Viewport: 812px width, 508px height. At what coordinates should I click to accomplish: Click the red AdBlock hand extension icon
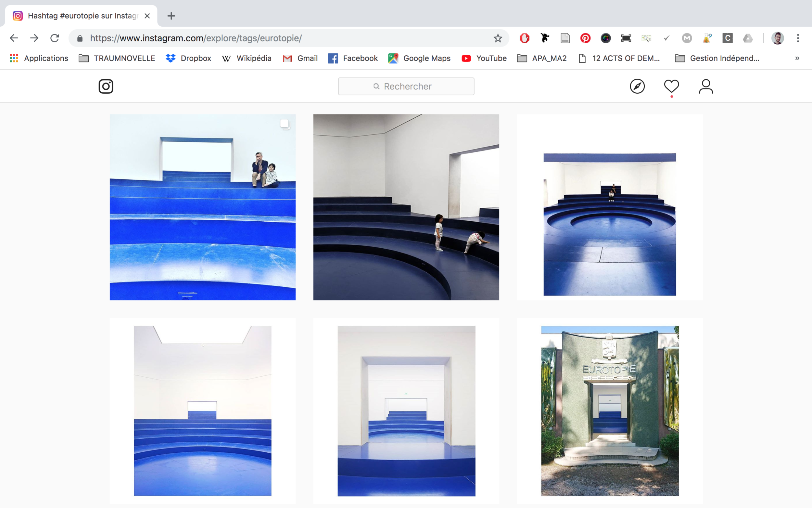(x=524, y=38)
